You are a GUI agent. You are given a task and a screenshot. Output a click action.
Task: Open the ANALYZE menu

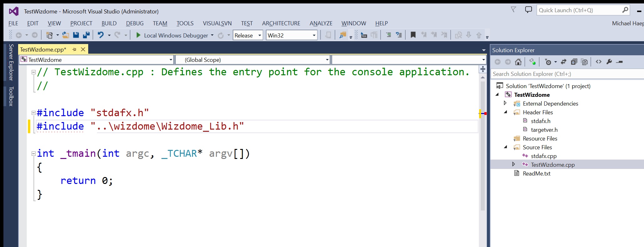[x=321, y=23]
